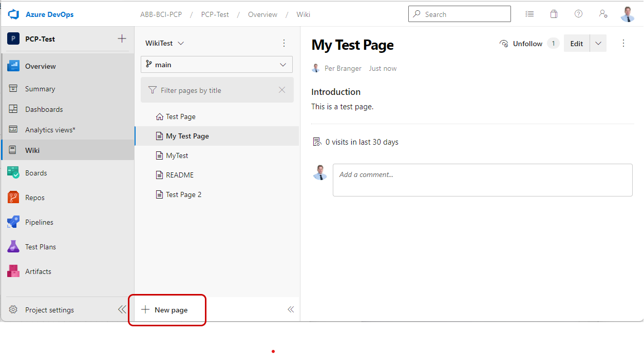Click Overview breadcrumb link

[262, 14]
